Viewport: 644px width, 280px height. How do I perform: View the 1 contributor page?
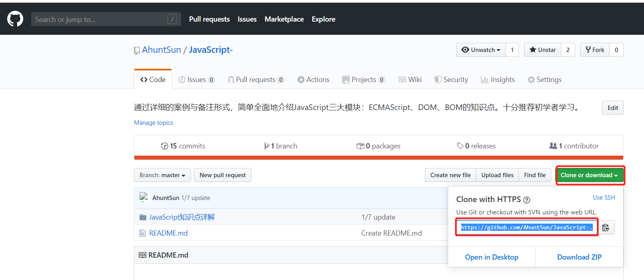pos(574,146)
